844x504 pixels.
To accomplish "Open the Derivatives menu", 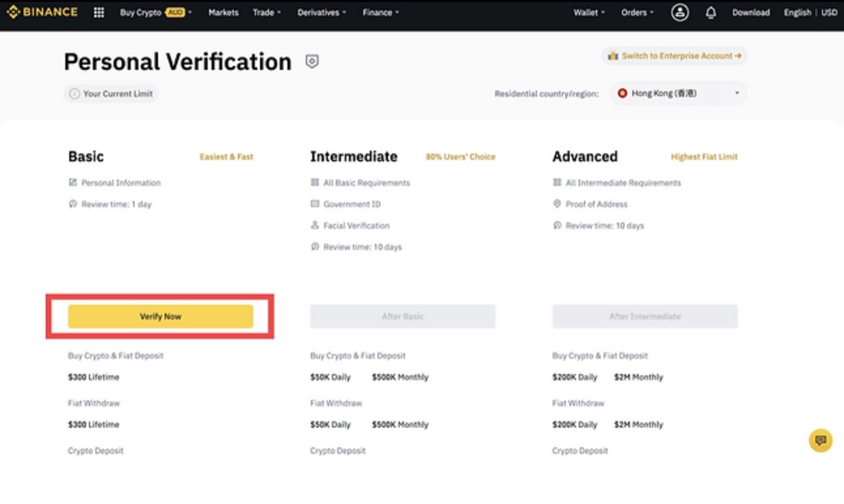I will coord(321,12).
